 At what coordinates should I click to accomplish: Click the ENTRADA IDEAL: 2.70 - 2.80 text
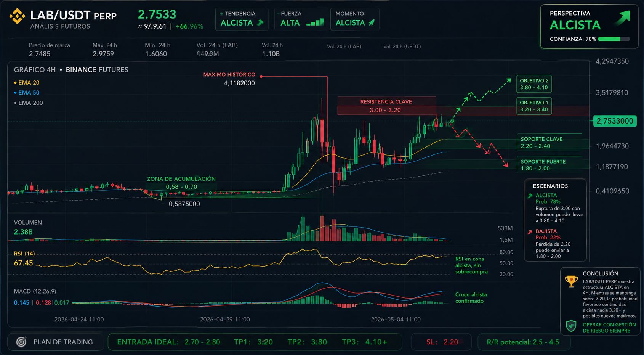click(168, 342)
